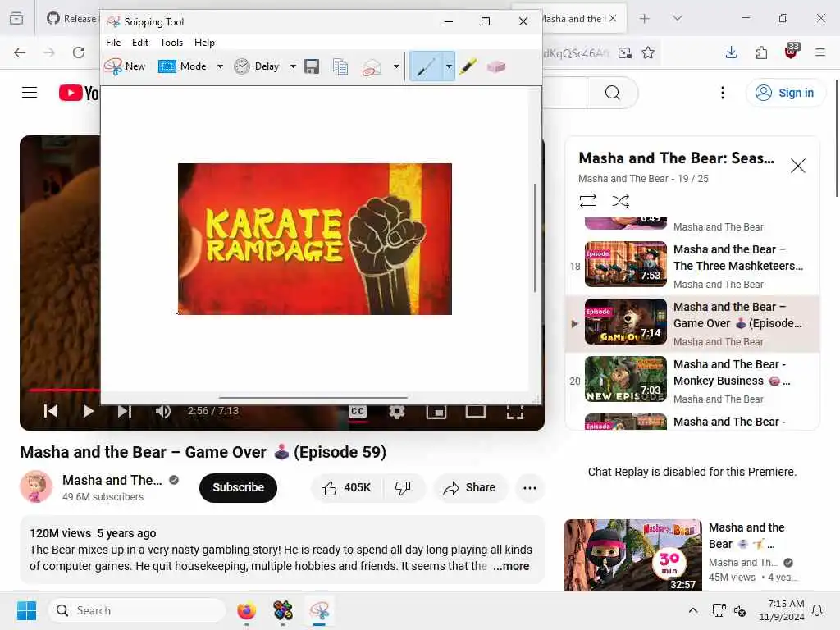Go to YouTube home via logo
The image size is (840, 630).
(x=79, y=93)
